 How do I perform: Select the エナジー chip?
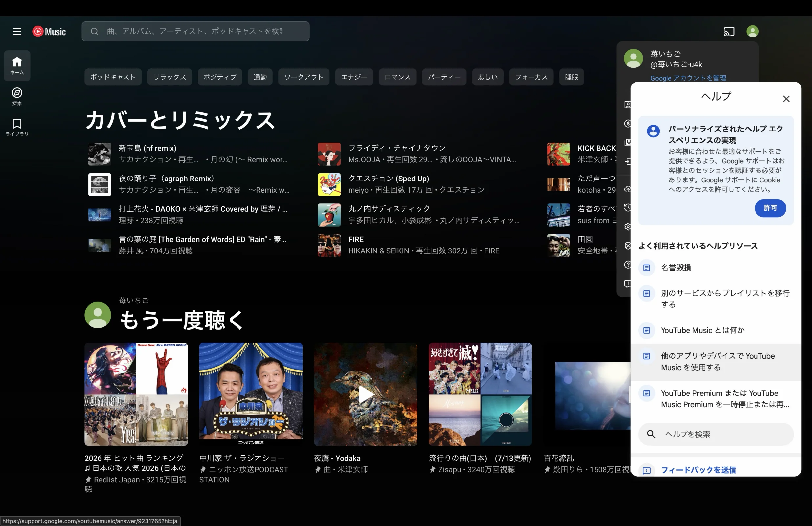(x=354, y=77)
